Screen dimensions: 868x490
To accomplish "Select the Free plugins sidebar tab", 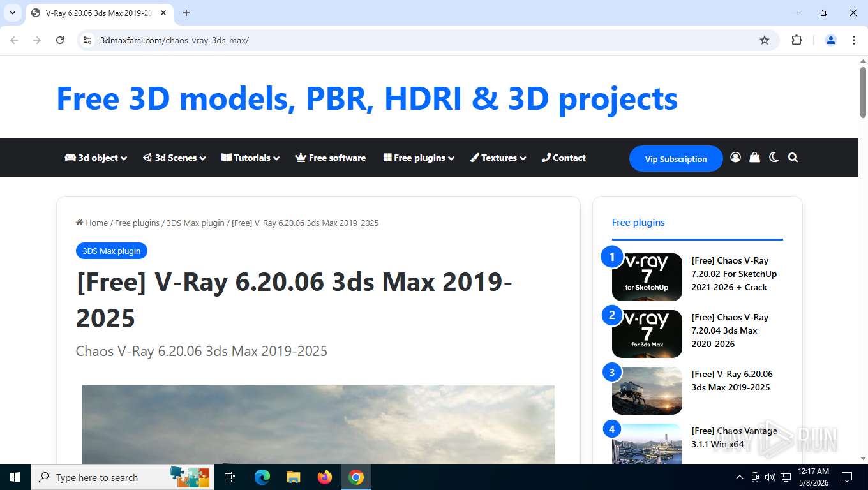I will coord(638,222).
